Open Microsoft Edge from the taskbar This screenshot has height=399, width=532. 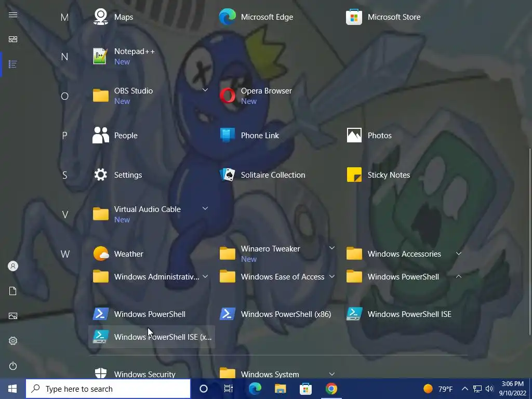tap(255, 389)
